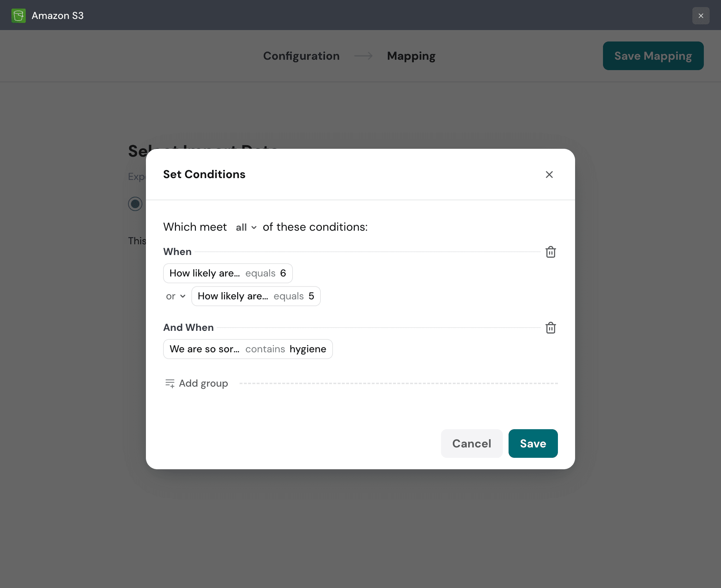Click the 'When' group label

pyautogui.click(x=177, y=252)
